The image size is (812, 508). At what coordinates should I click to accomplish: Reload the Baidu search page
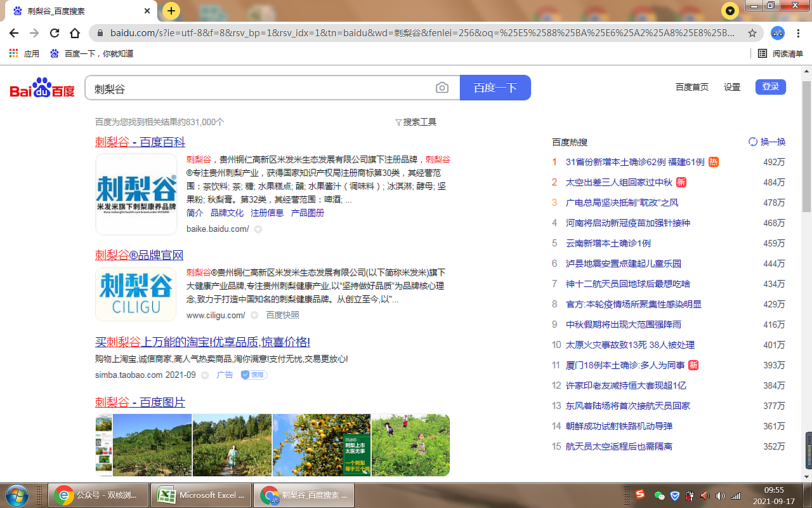pos(55,33)
